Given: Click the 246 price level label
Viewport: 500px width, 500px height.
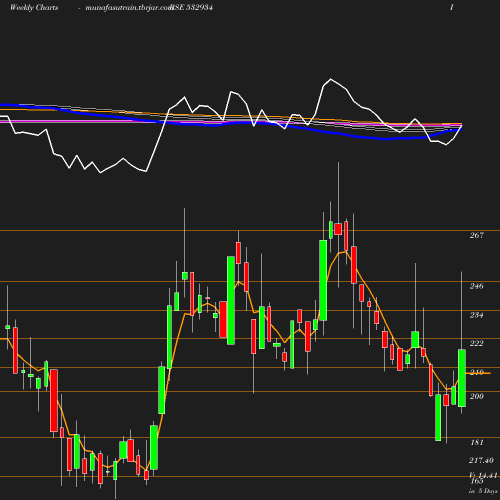Looking at the screenshot, I should click(x=476, y=286).
